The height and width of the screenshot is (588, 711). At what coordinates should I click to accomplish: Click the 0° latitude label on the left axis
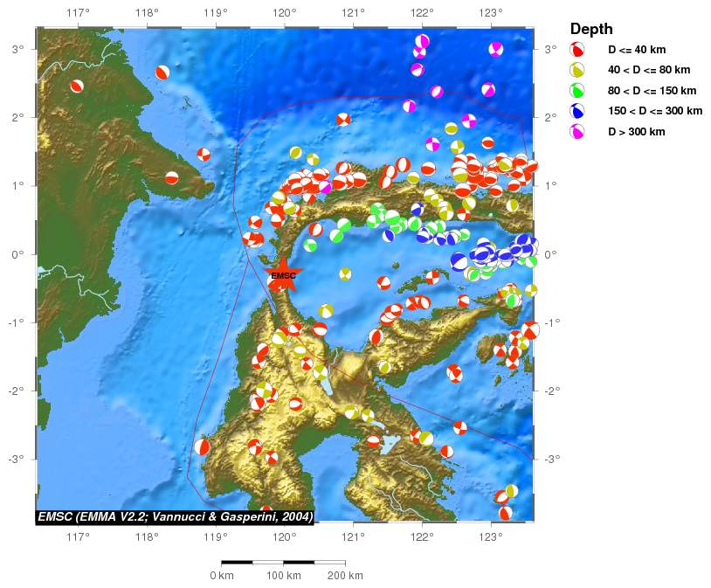(x=20, y=254)
